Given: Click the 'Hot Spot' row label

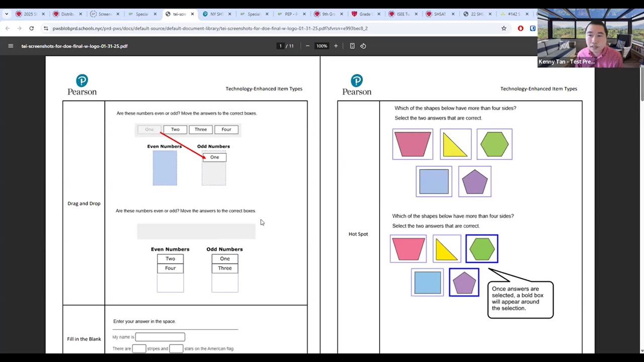Looking at the screenshot, I should 358,234.
